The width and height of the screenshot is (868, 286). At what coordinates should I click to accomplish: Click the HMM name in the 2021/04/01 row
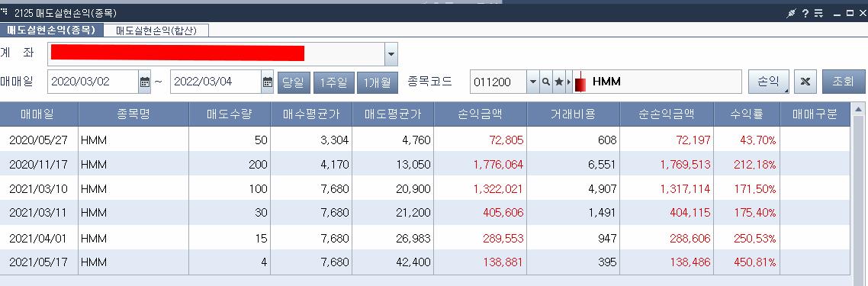click(x=94, y=239)
